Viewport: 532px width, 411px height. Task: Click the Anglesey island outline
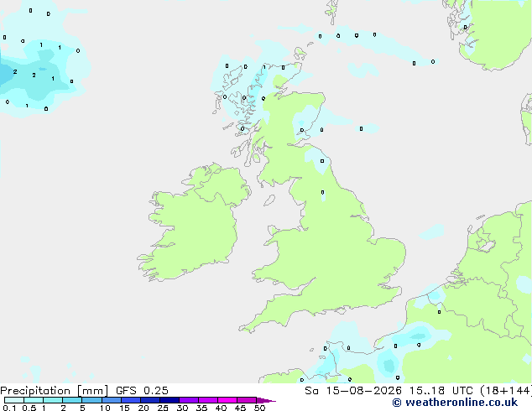click(273, 231)
